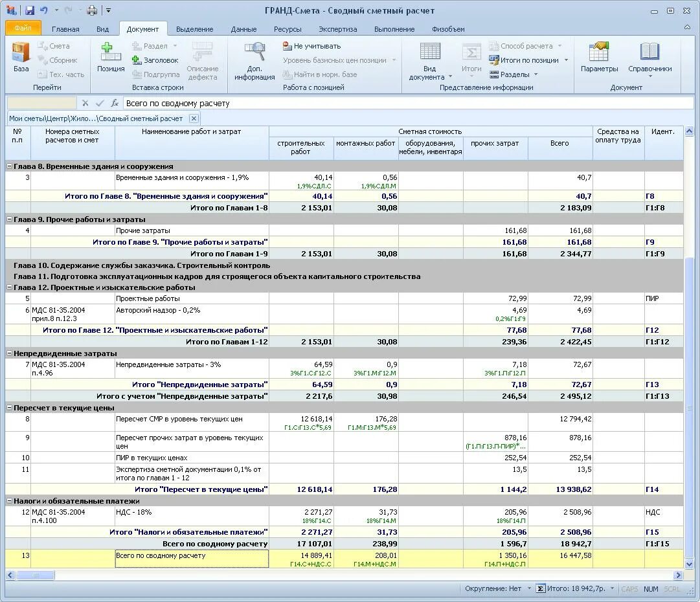Switch to Данные ribbon tab
The width and height of the screenshot is (700, 602).
(243, 29)
